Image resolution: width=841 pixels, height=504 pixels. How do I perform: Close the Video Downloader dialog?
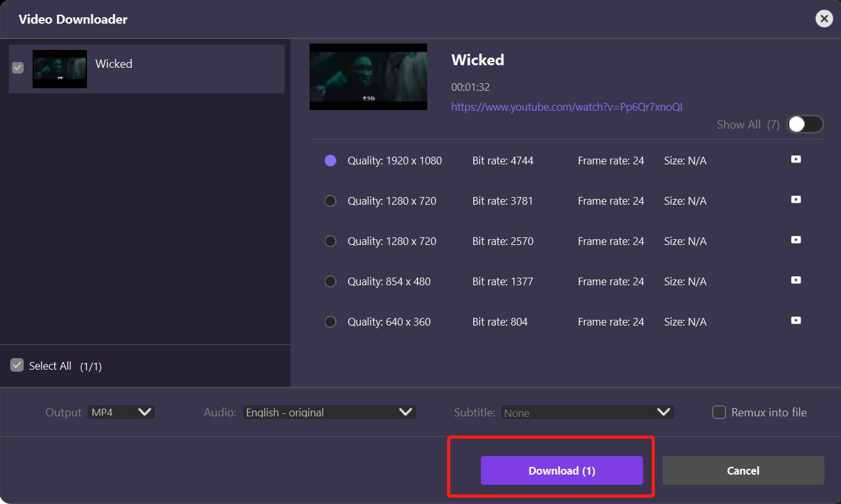(x=824, y=19)
